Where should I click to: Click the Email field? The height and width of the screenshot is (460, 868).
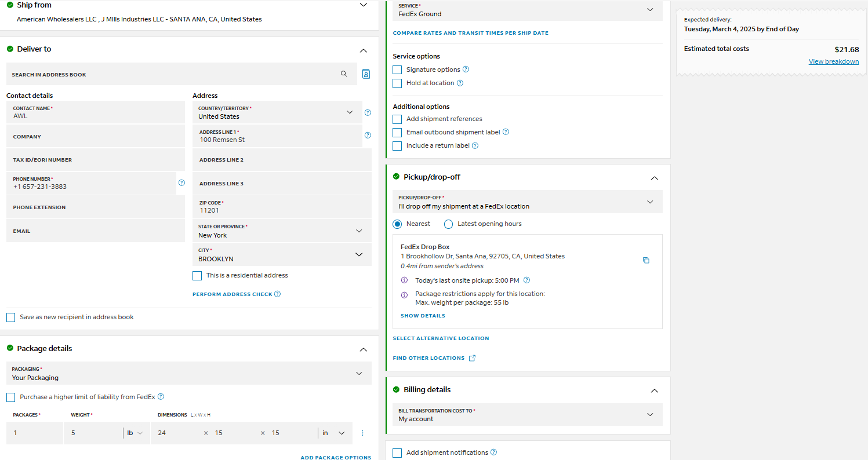click(x=96, y=231)
